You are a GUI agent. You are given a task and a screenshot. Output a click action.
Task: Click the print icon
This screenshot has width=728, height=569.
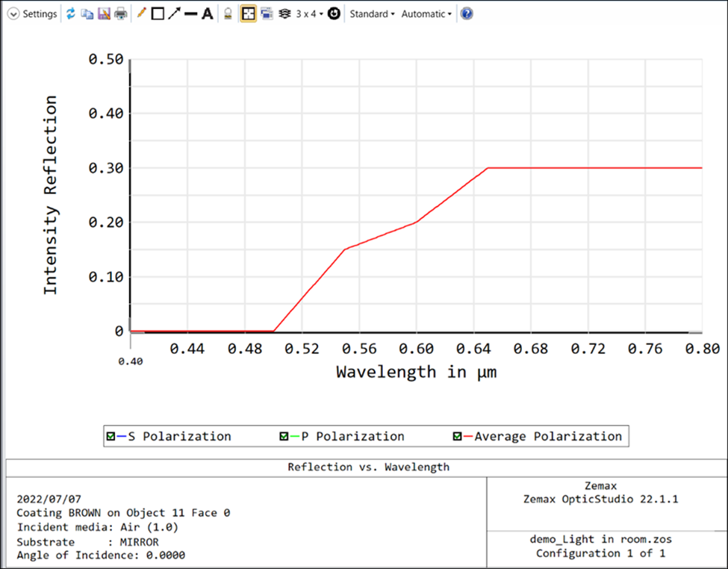(x=120, y=14)
